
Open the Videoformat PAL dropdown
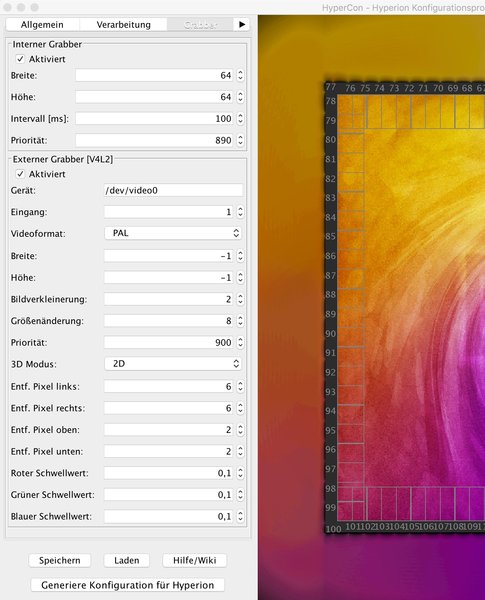point(173,233)
